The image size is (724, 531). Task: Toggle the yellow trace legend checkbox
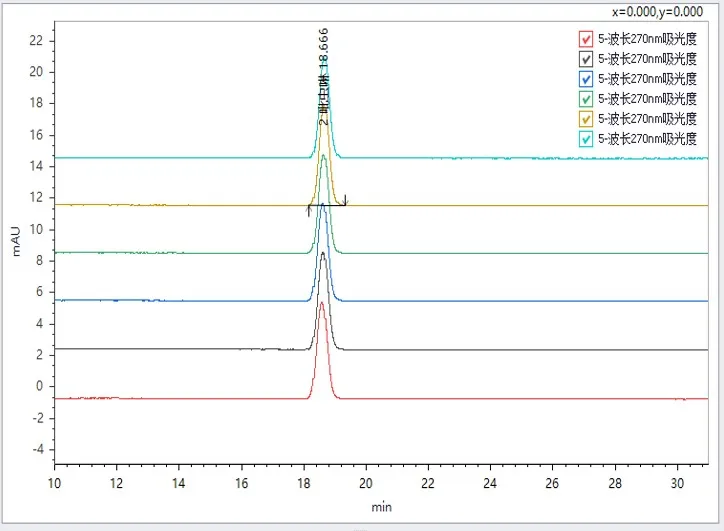586,119
